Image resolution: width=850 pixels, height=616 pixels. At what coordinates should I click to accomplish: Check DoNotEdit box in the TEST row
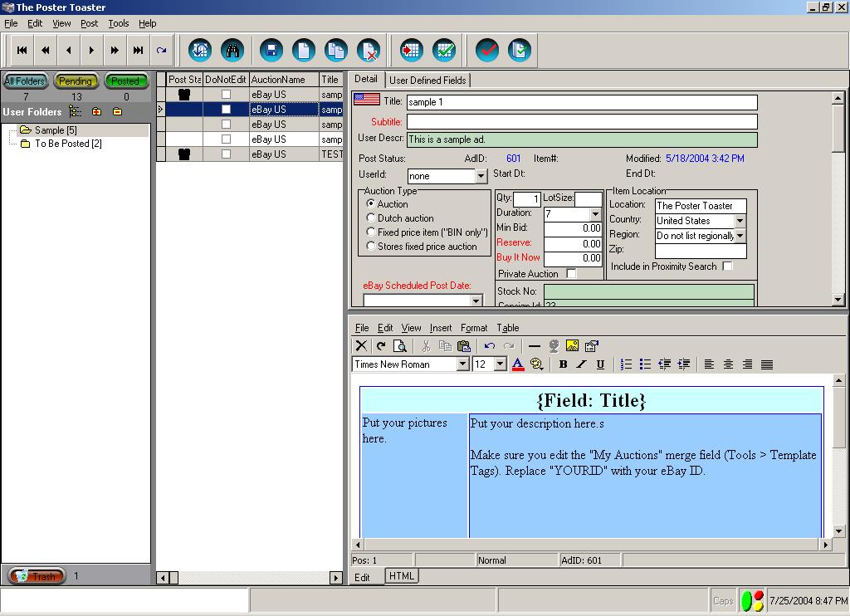pyautogui.click(x=226, y=154)
